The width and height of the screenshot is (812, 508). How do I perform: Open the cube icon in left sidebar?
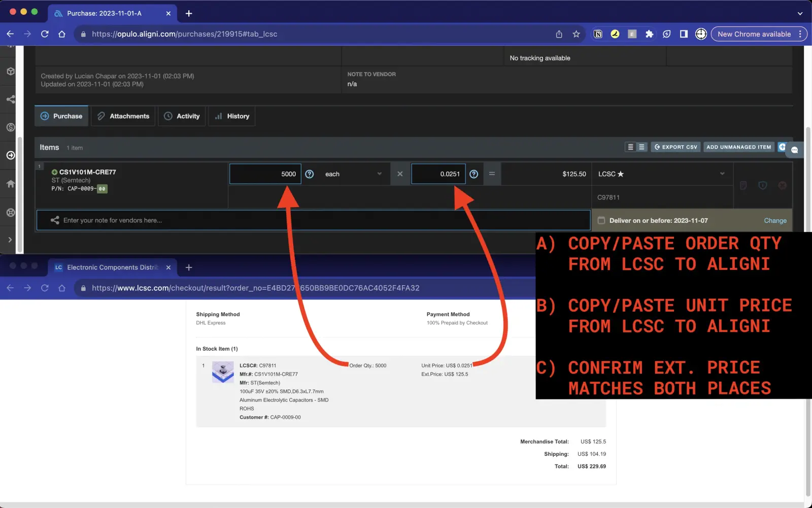click(x=10, y=72)
